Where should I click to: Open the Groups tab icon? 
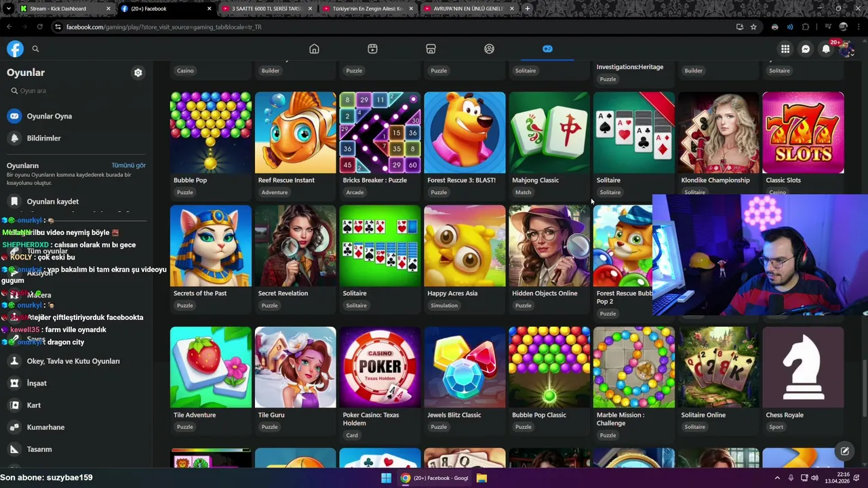(x=489, y=49)
